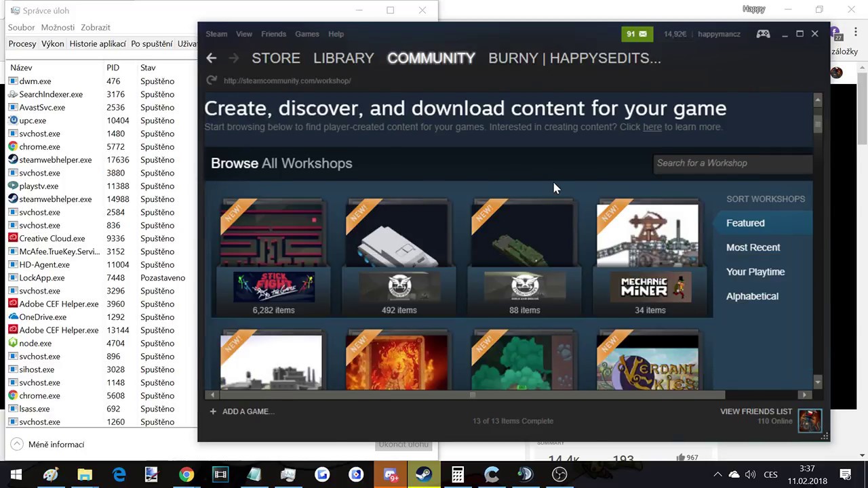Switch to Historie aplikací tab
The width and height of the screenshot is (868, 488).
[98, 44]
